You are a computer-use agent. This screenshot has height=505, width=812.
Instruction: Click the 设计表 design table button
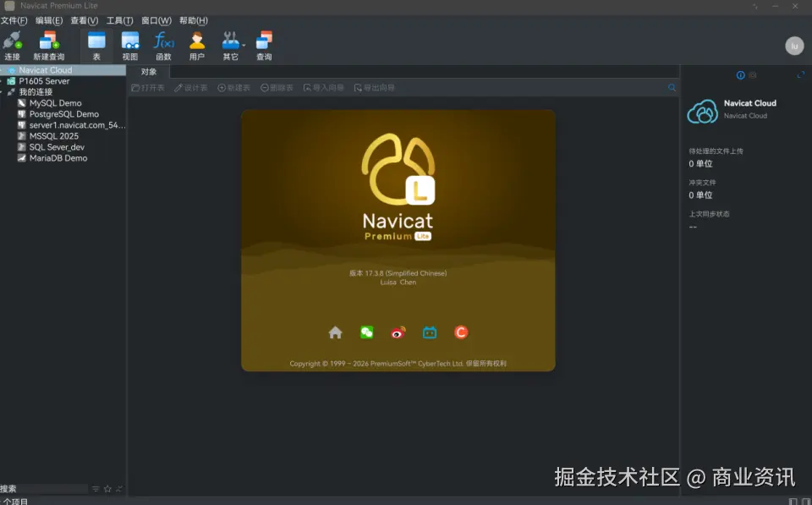tap(191, 88)
